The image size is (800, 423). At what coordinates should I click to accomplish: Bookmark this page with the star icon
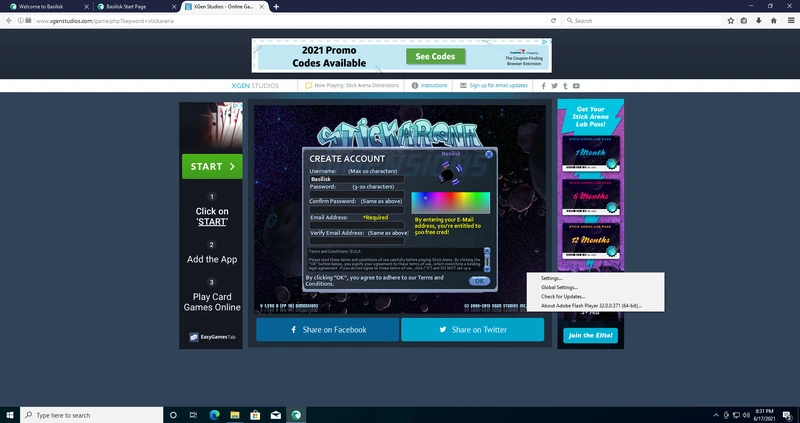(731, 20)
